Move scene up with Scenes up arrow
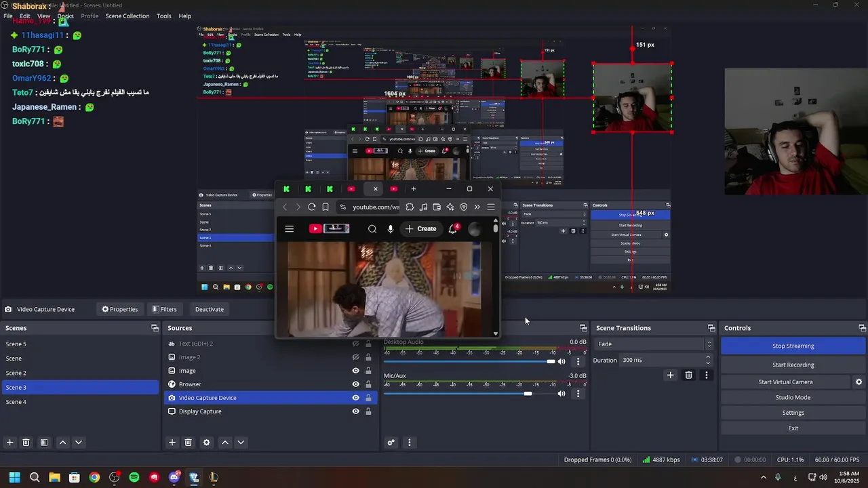 click(x=62, y=443)
